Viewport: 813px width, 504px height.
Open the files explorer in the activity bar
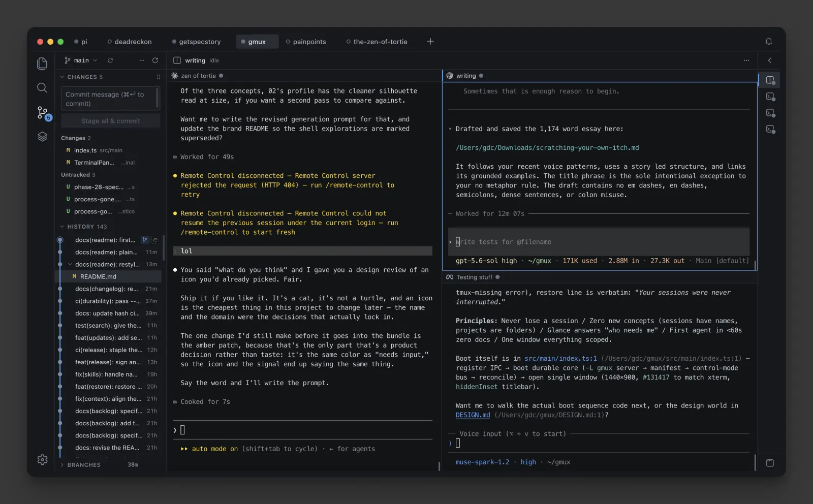[x=42, y=63]
